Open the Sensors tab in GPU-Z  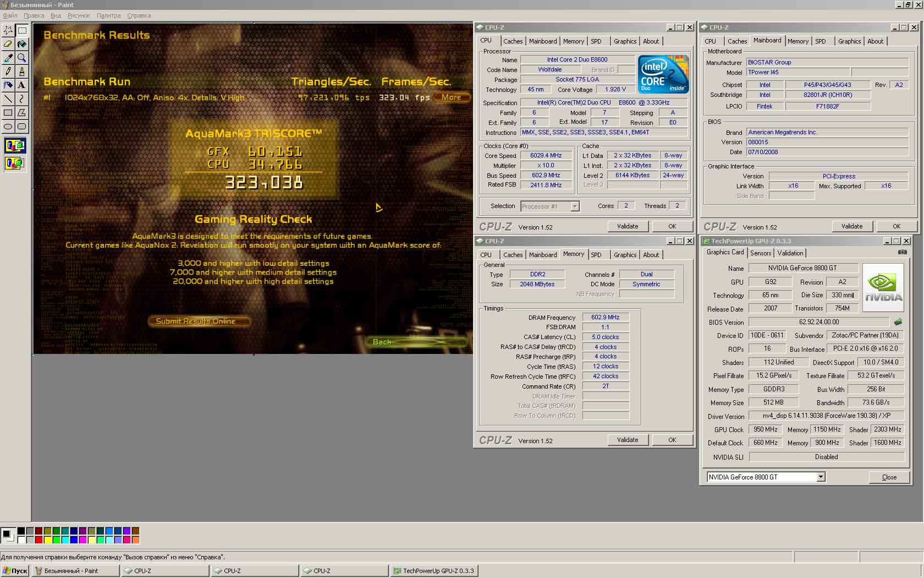click(761, 253)
